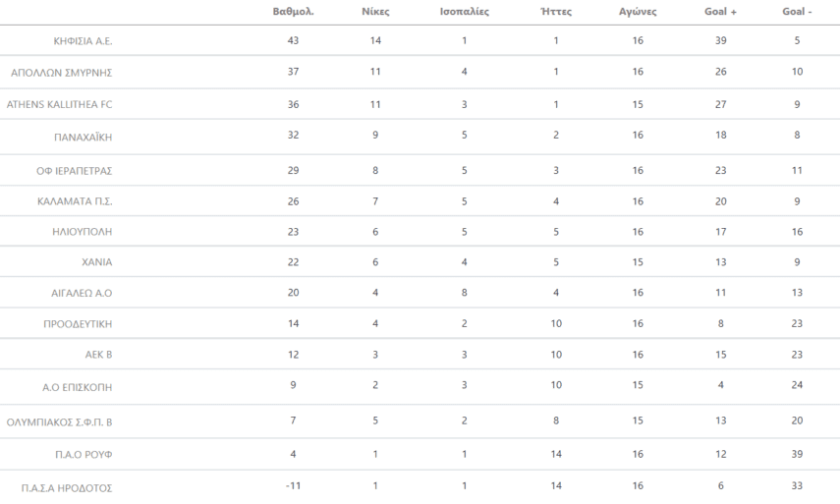This screenshot has height=504, width=840.
Task: Open the ΑΠΟΛΛΩΝ ΣΜΥΡΝΗΣ team link
Action: click(61, 73)
